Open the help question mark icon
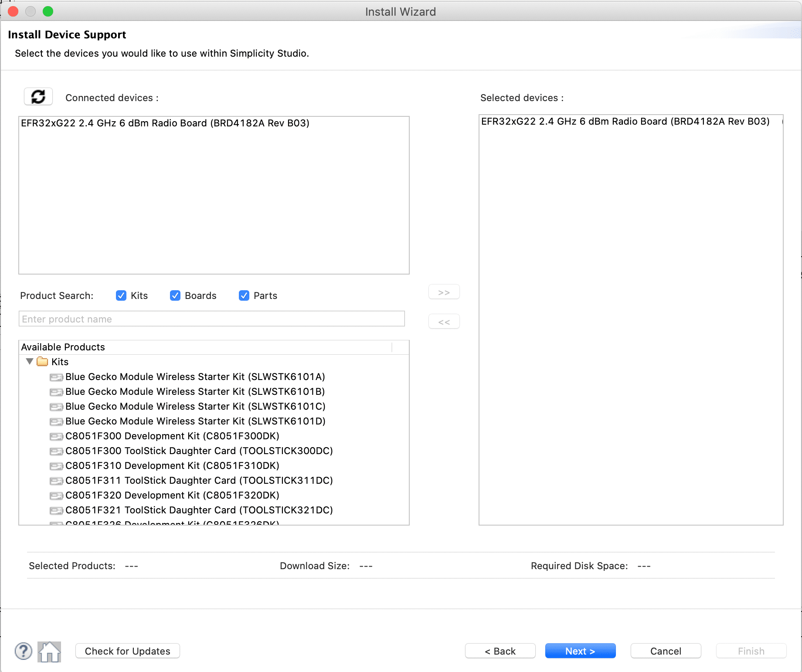Viewport: 802px width, 672px height. click(x=24, y=652)
